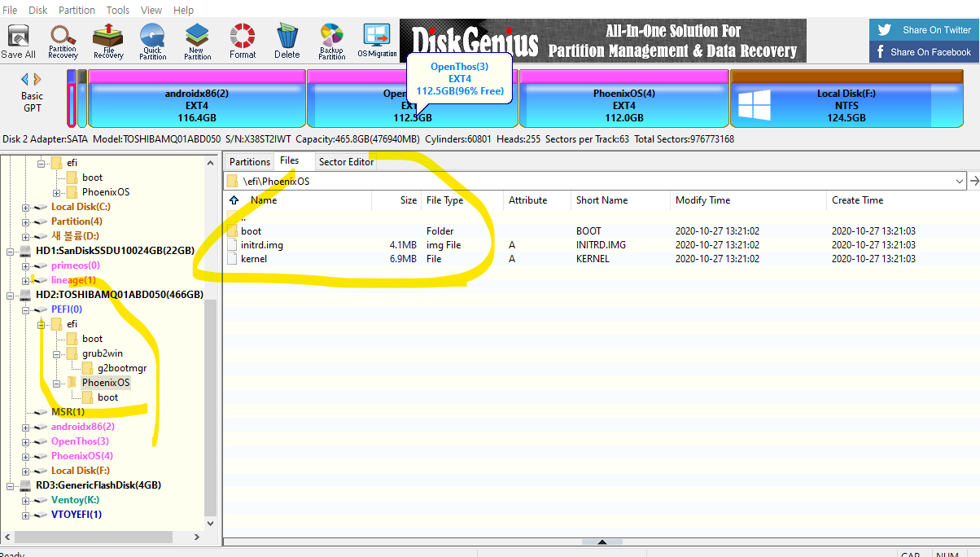Screen dimensions: 980x557
Task: Click the Delete toolbar icon
Action: pyautogui.click(x=287, y=42)
